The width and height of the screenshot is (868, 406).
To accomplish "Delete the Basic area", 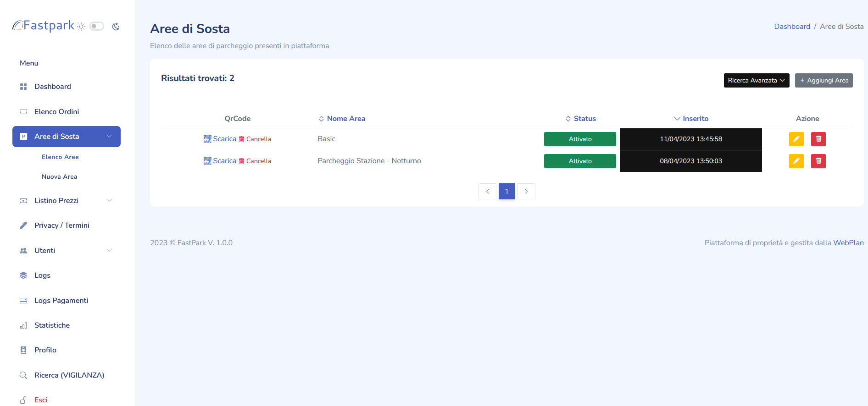I will (x=818, y=139).
